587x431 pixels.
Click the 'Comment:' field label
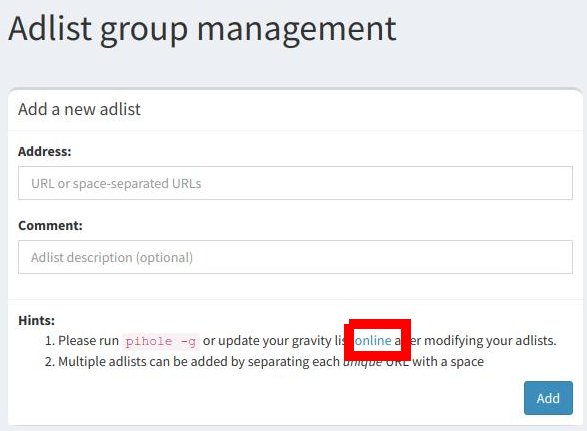click(x=50, y=225)
